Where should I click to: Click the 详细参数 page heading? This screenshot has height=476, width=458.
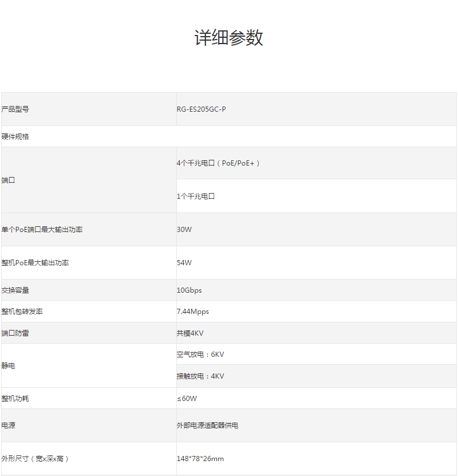(x=228, y=38)
